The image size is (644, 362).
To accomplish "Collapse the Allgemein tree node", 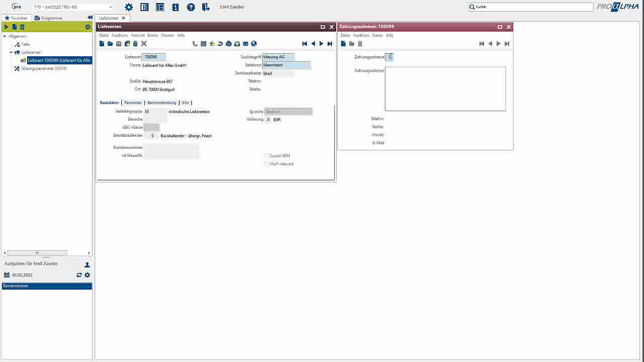I will (x=5, y=36).
